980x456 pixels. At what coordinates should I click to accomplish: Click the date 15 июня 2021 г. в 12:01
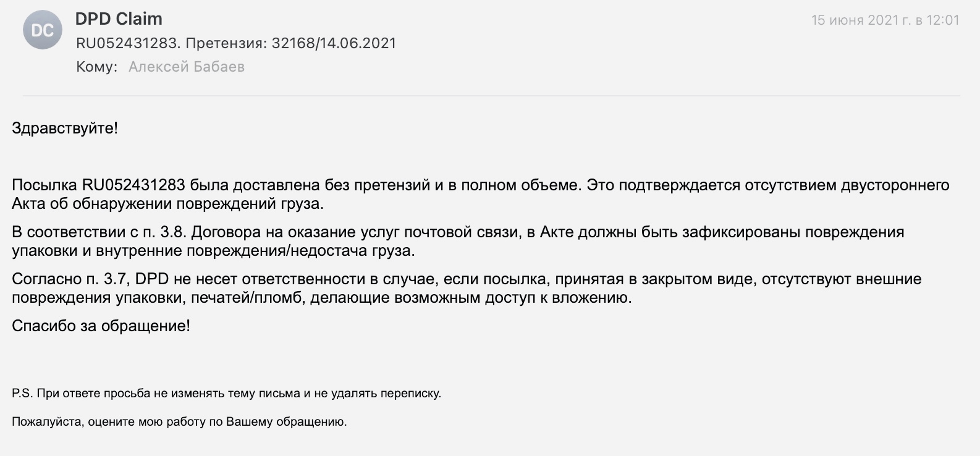click(885, 20)
